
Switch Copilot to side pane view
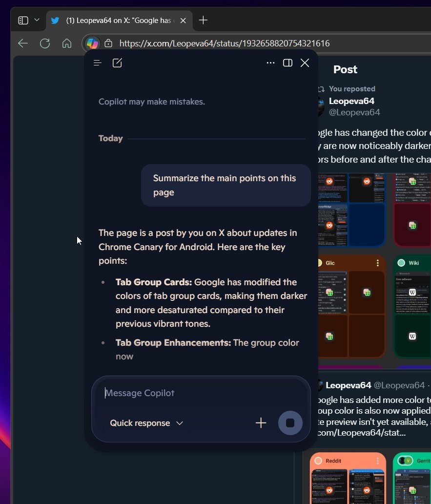pyautogui.click(x=287, y=63)
